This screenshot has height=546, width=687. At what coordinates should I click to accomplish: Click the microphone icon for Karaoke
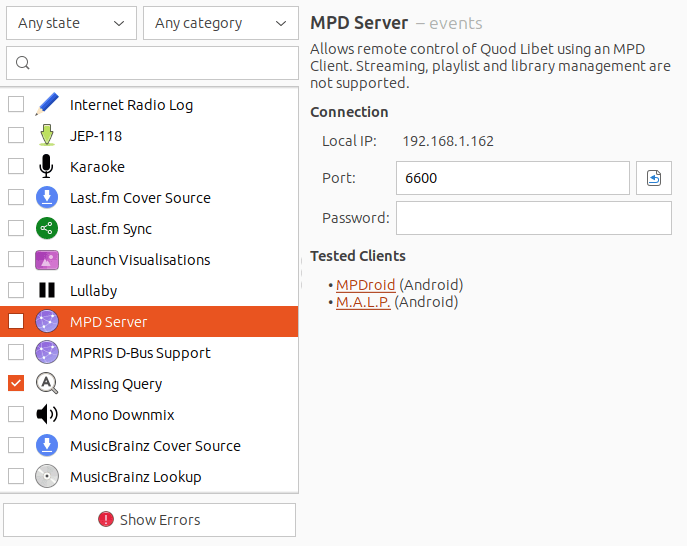46,167
